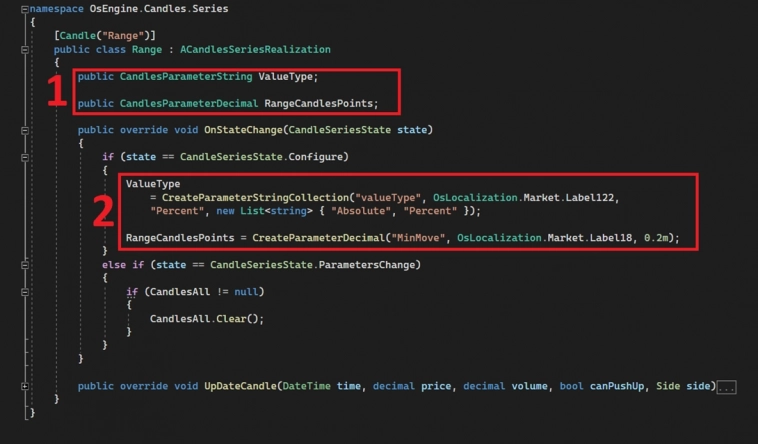The image size is (758, 444).
Task: Click Label122 localization reference
Action: 590,198
